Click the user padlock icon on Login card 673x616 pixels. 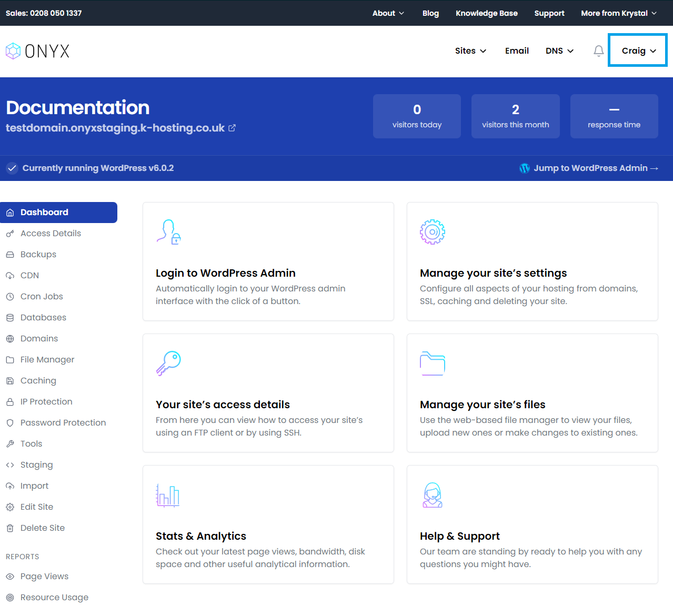tap(169, 232)
